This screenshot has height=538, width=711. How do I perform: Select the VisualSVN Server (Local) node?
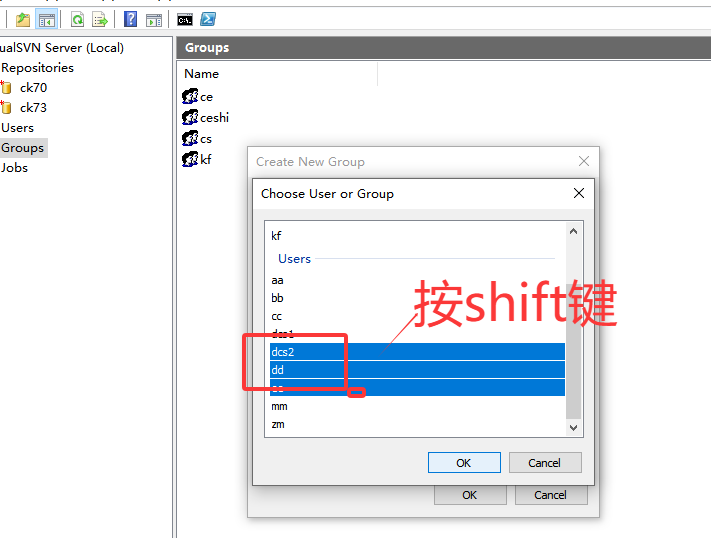pyautogui.click(x=62, y=48)
